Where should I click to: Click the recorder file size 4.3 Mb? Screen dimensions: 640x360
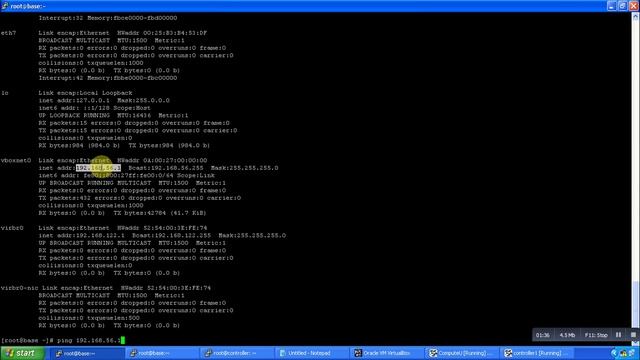[567, 335]
